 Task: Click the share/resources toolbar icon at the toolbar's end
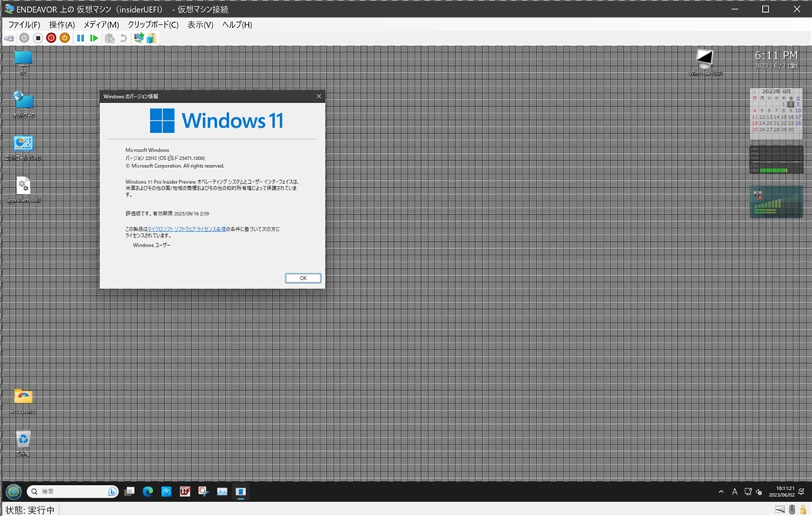[151, 38]
